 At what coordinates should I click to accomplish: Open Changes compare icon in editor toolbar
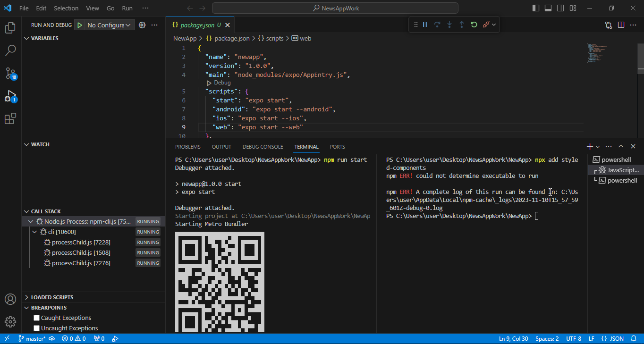609,25
